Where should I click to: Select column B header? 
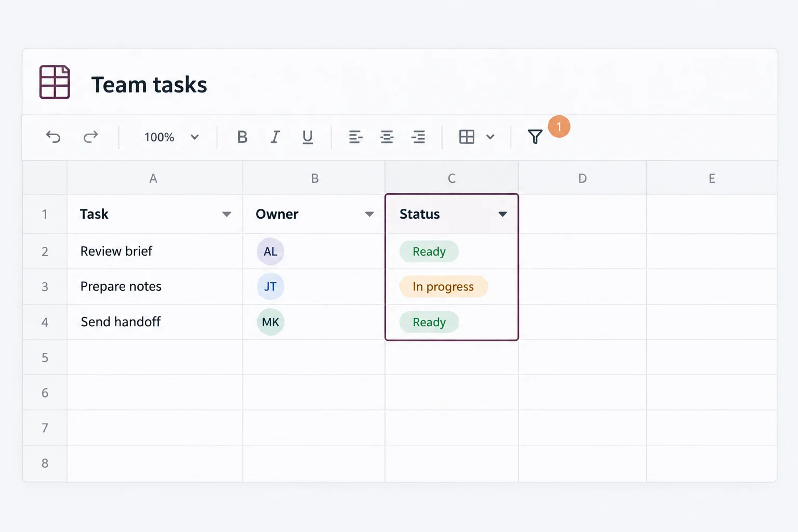[314, 178]
